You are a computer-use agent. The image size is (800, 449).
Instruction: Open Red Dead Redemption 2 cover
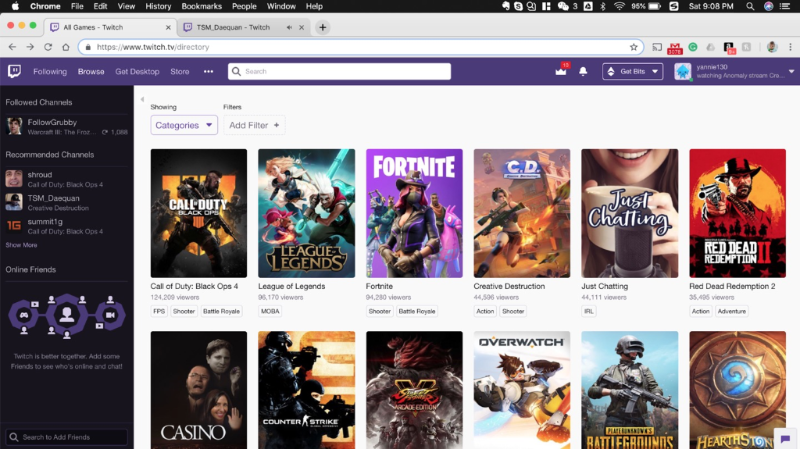pyautogui.click(x=737, y=213)
